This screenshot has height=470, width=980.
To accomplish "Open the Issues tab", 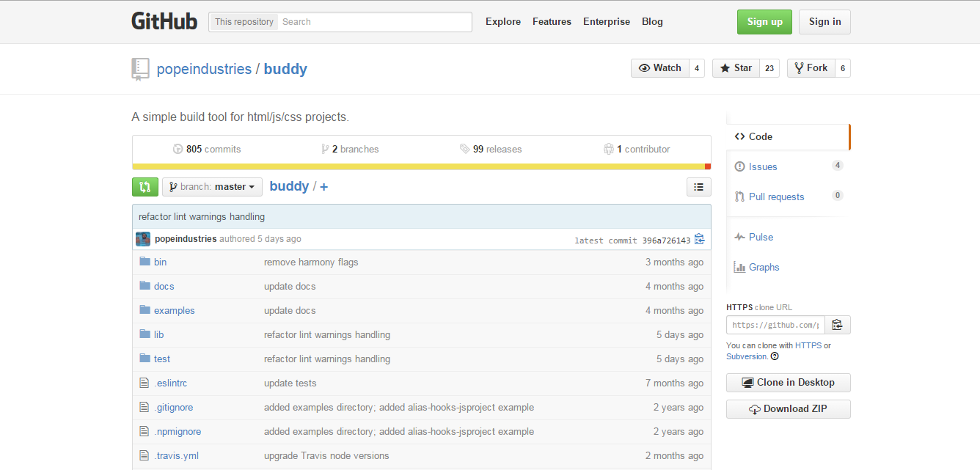I will click(x=789, y=166).
